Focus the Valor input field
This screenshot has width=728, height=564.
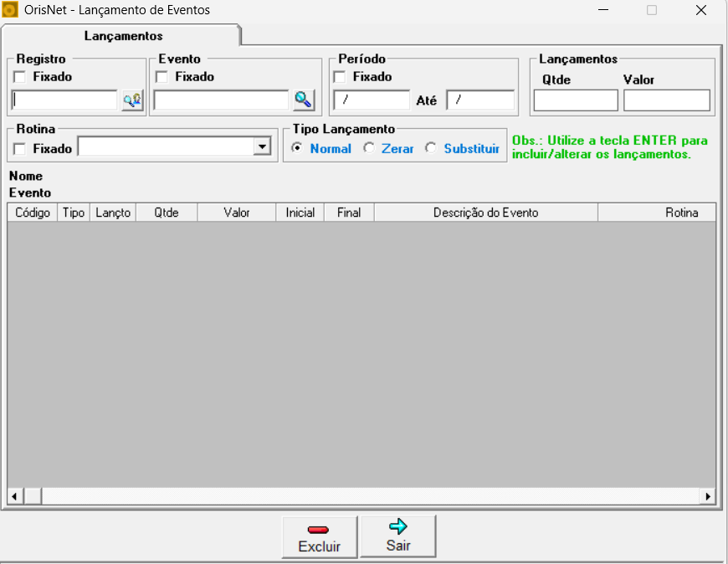[x=667, y=100]
